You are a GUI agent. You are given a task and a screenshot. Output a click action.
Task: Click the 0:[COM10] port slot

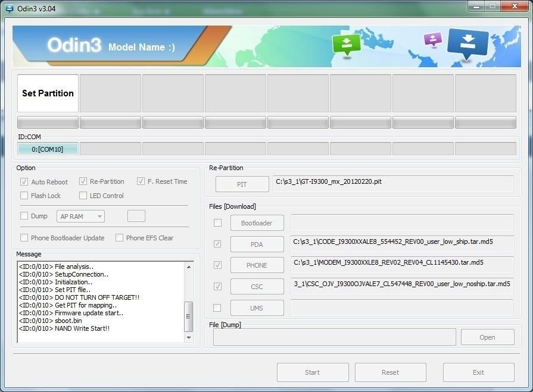click(48, 149)
